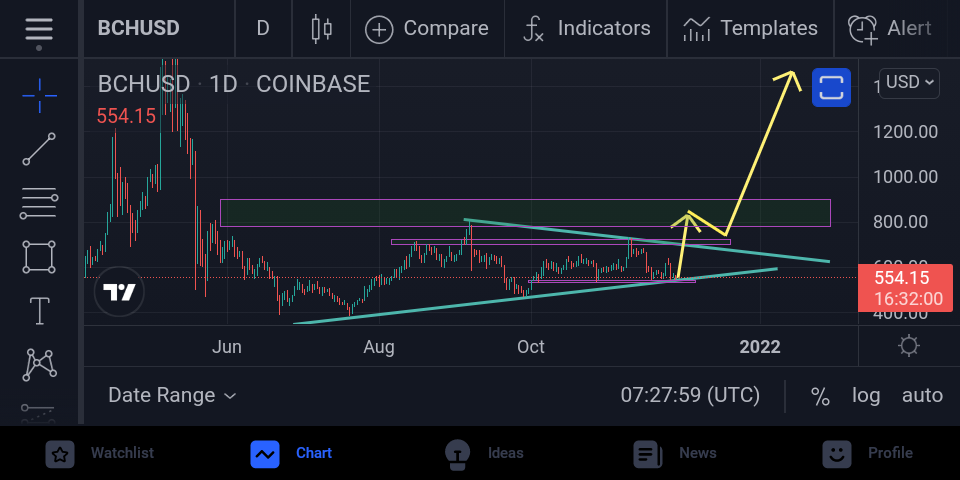The image size is (960, 480).
Task: Open the Indicators panel
Action: [x=586, y=29]
